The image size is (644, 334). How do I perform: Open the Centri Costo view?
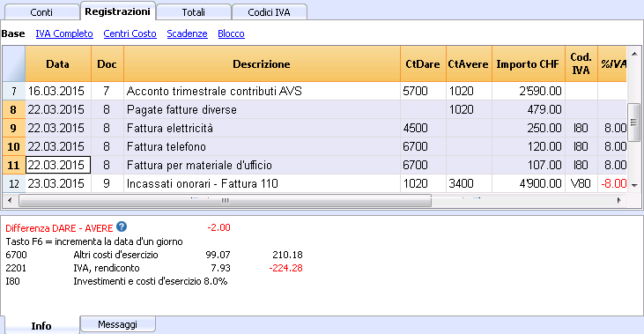(x=130, y=33)
